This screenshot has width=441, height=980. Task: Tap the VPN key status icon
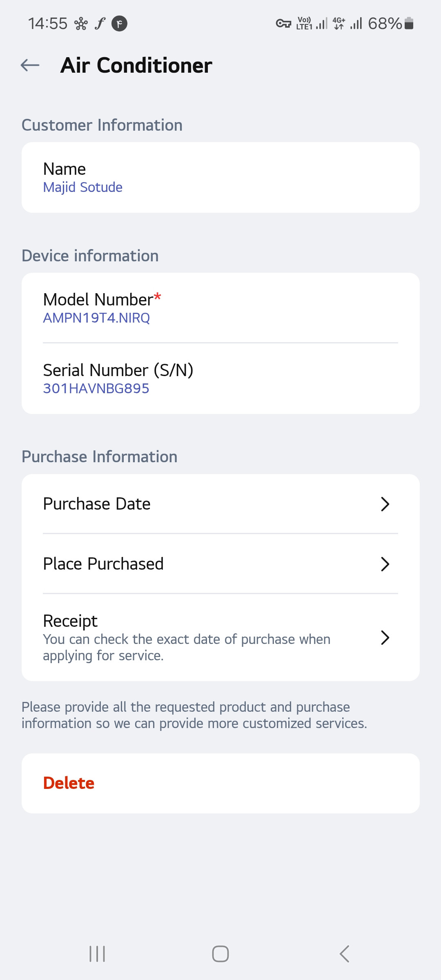283,24
